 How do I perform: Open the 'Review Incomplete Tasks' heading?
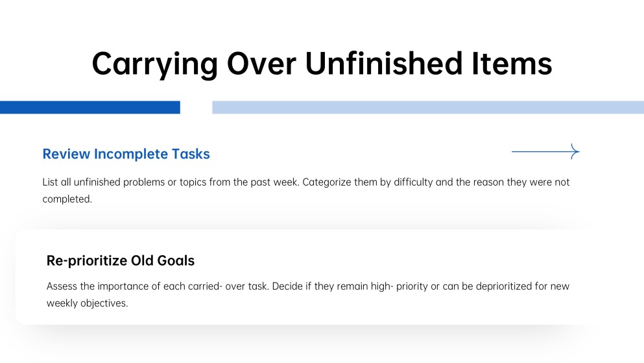coord(126,154)
